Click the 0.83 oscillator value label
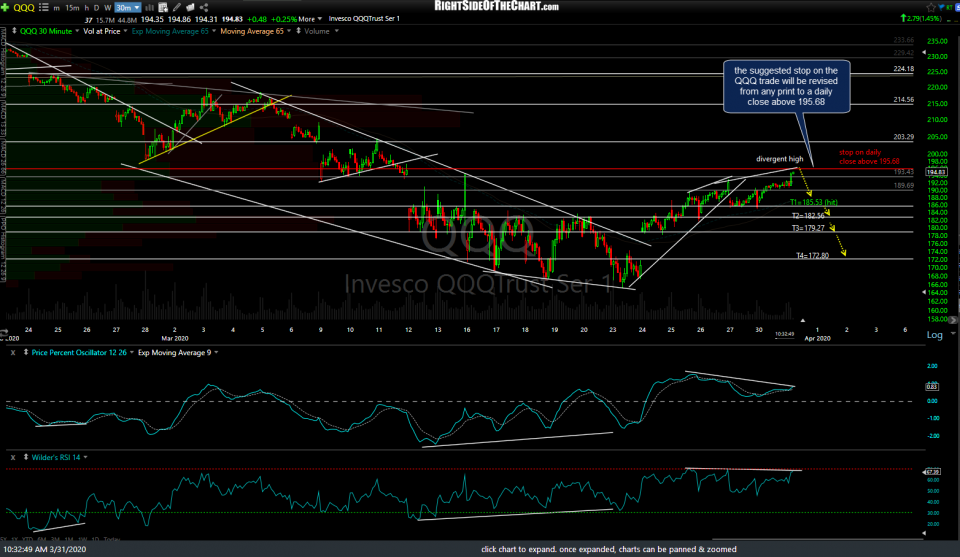 click(932, 387)
